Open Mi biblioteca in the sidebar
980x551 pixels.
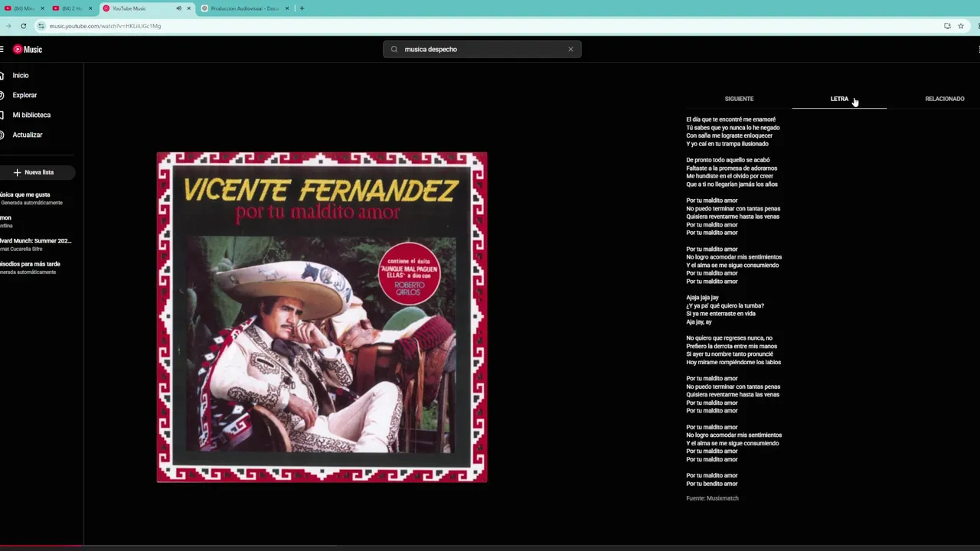(31, 115)
